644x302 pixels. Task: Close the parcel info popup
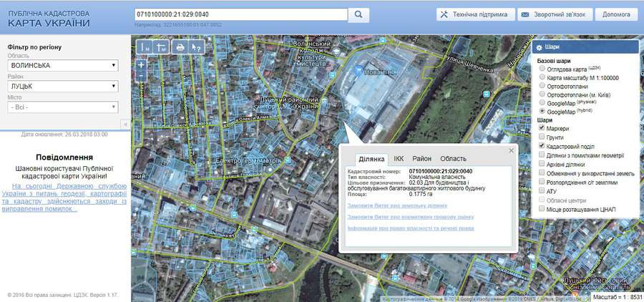pos(511,150)
